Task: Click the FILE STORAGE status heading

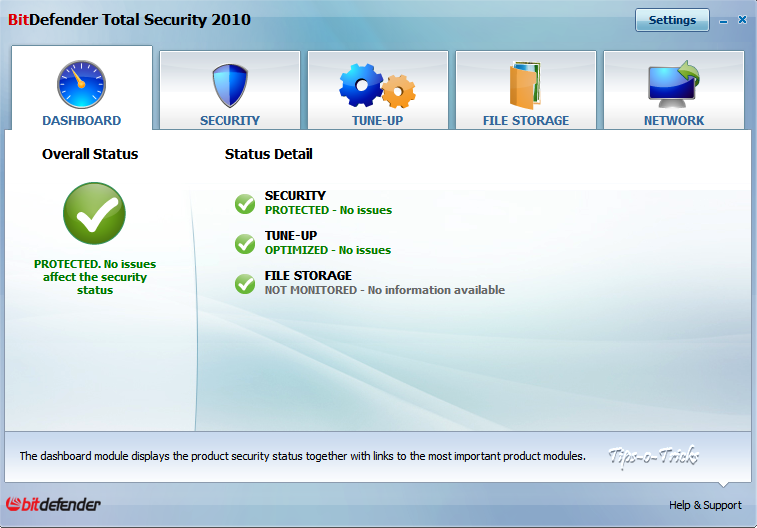Action: tap(308, 276)
